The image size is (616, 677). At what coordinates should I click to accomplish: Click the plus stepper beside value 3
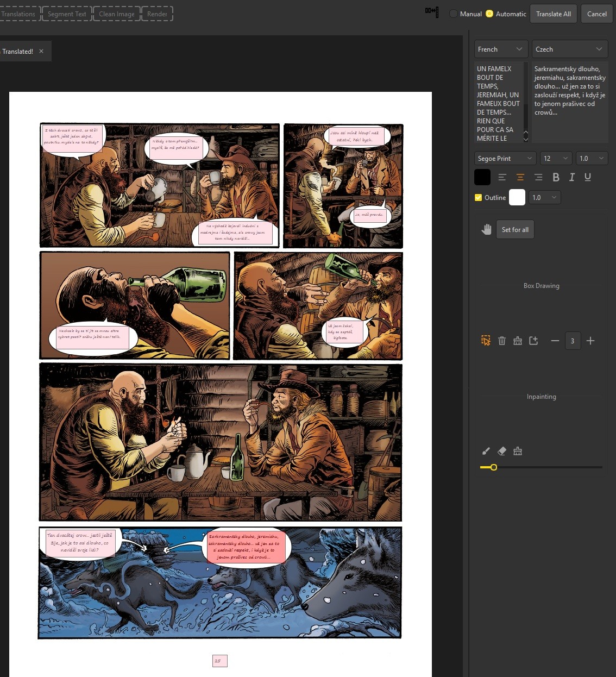[590, 341]
